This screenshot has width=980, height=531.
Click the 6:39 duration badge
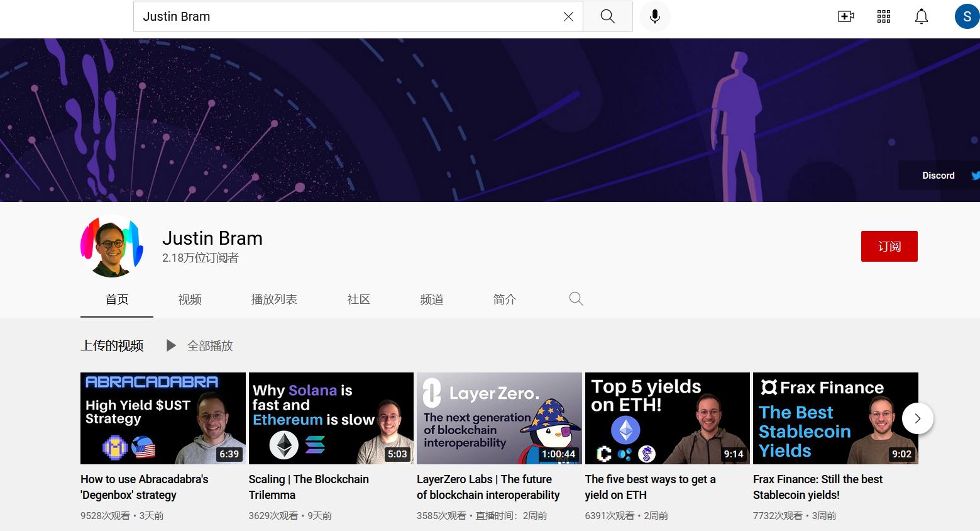pyautogui.click(x=229, y=454)
